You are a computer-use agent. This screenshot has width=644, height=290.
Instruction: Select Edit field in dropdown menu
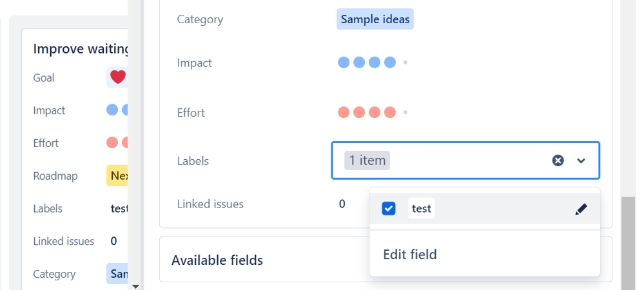point(410,255)
